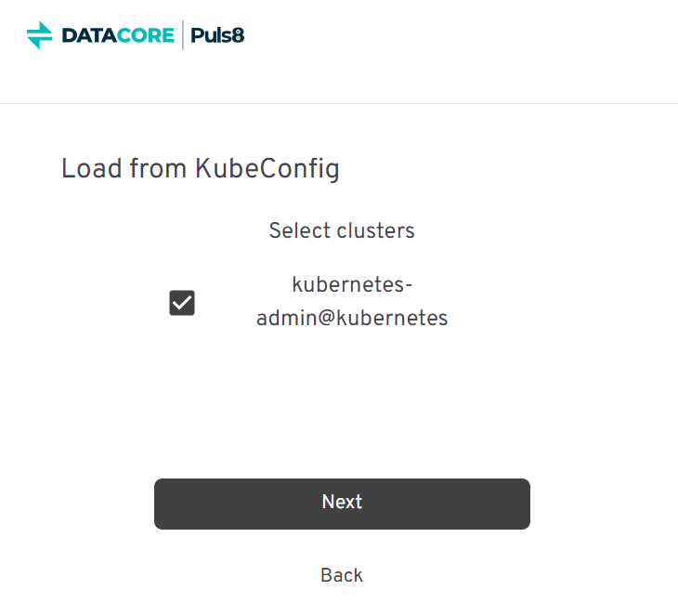Click the DataCore teal arrows logo icon
This screenshot has height=616, width=678.
click(40, 36)
